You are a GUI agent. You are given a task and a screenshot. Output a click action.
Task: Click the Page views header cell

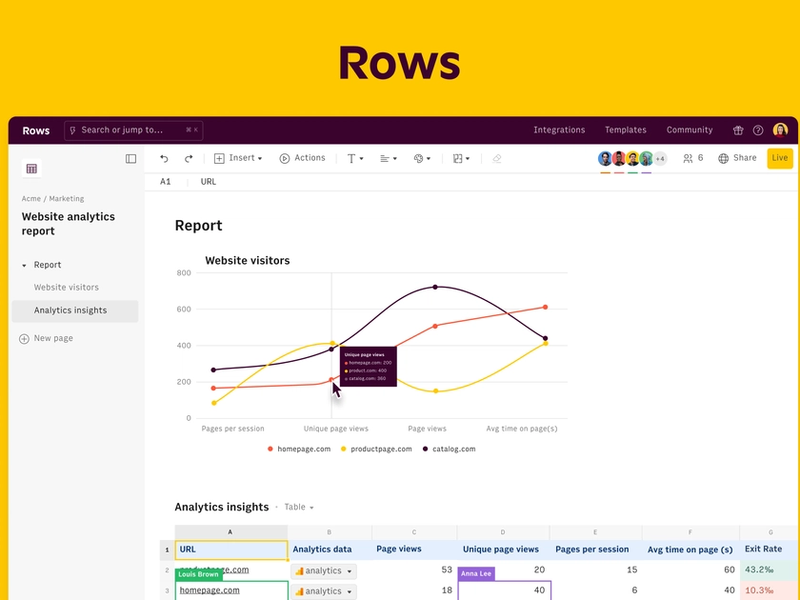tap(414, 549)
